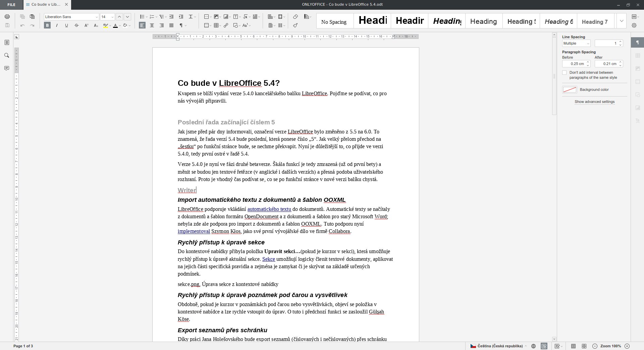Zoom out with the minus icon
Screen dimensions: 644x350
click(x=595, y=346)
